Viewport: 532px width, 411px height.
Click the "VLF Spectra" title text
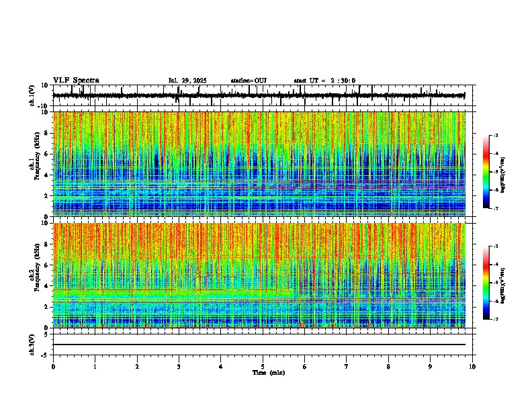pyautogui.click(x=76, y=81)
